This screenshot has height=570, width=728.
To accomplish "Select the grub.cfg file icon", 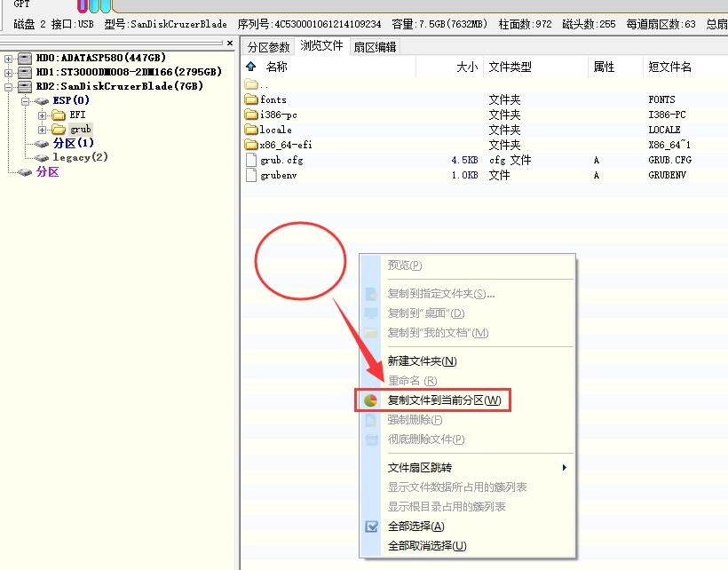I will click(x=251, y=160).
